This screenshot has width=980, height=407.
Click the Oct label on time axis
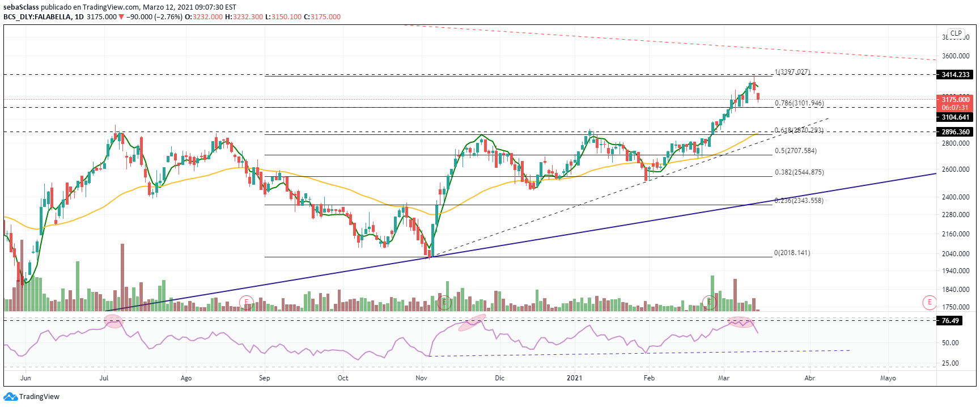pyautogui.click(x=343, y=378)
